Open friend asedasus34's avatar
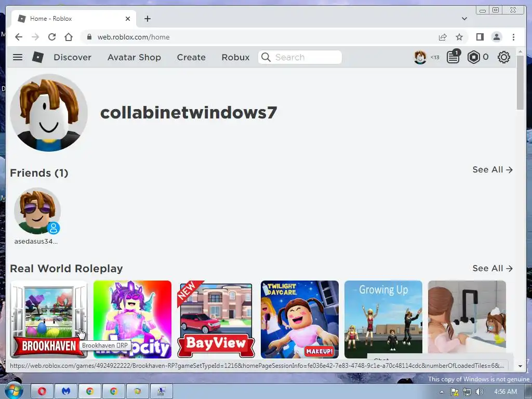Image resolution: width=532 pixels, height=399 pixels. (37, 211)
